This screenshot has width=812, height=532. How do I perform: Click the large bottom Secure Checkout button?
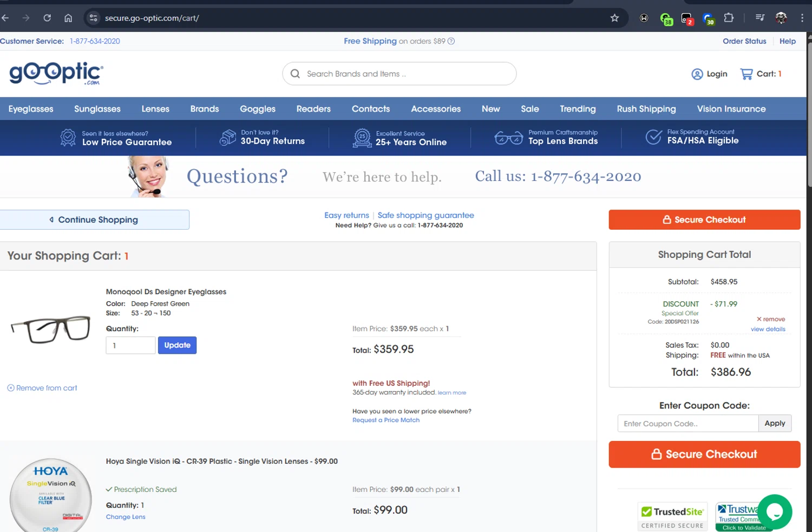coord(704,454)
